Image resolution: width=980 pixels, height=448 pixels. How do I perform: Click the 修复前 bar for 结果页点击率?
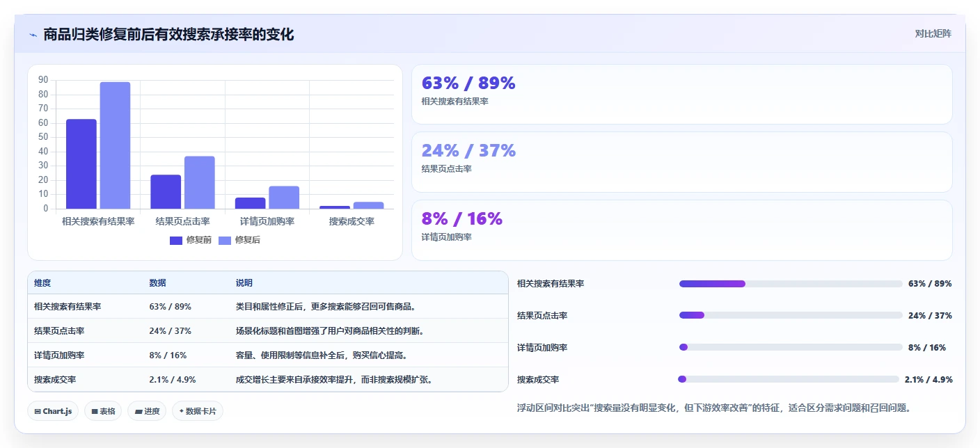coord(166,192)
